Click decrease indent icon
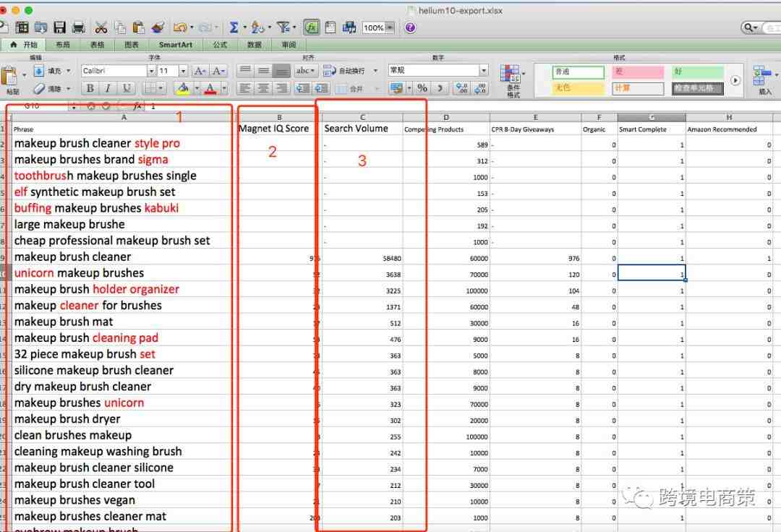The image size is (781, 532). (x=302, y=88)
